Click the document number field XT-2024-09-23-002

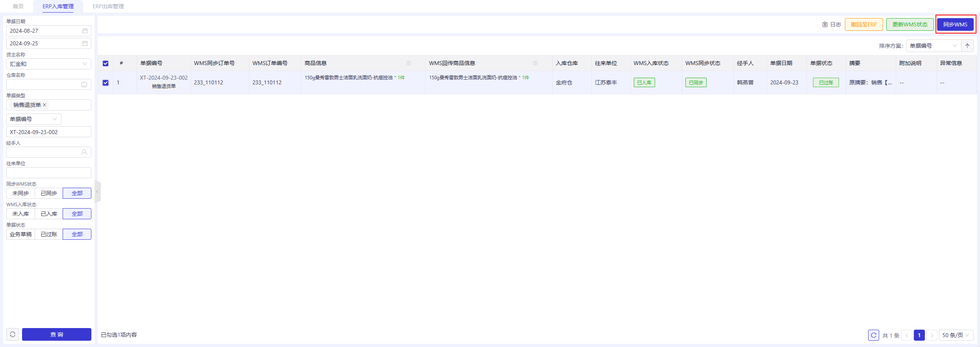point(49,132)
